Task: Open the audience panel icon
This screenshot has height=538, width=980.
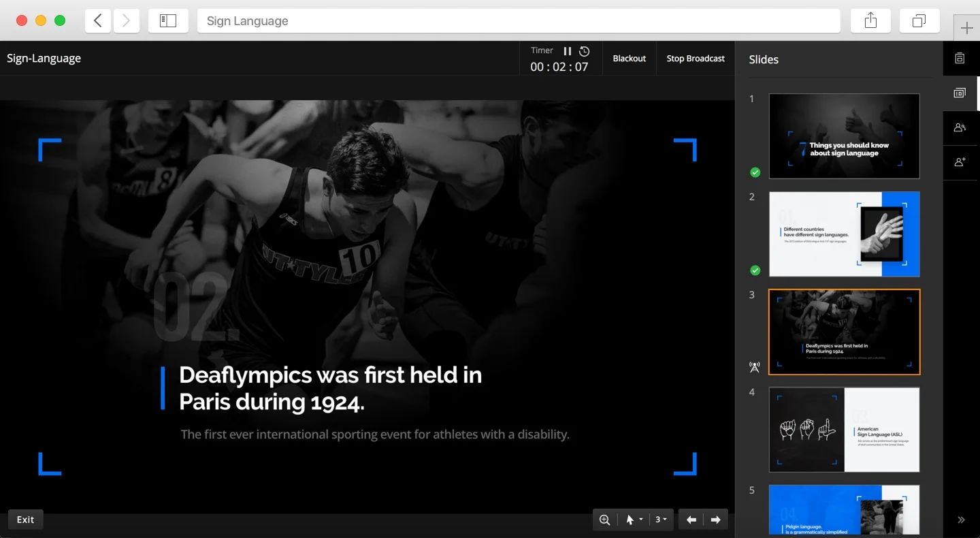Action: point(960,128)
